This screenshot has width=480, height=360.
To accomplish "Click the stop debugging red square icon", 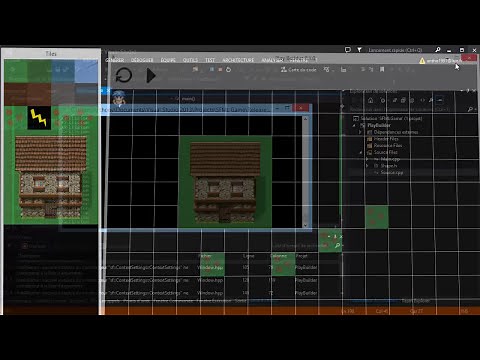I will click(220, 70).
